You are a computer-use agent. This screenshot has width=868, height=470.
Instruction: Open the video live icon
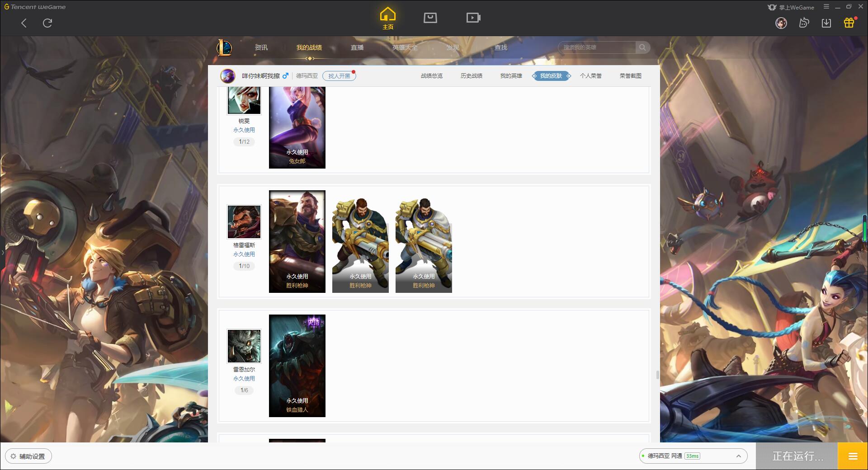[473, 18]
